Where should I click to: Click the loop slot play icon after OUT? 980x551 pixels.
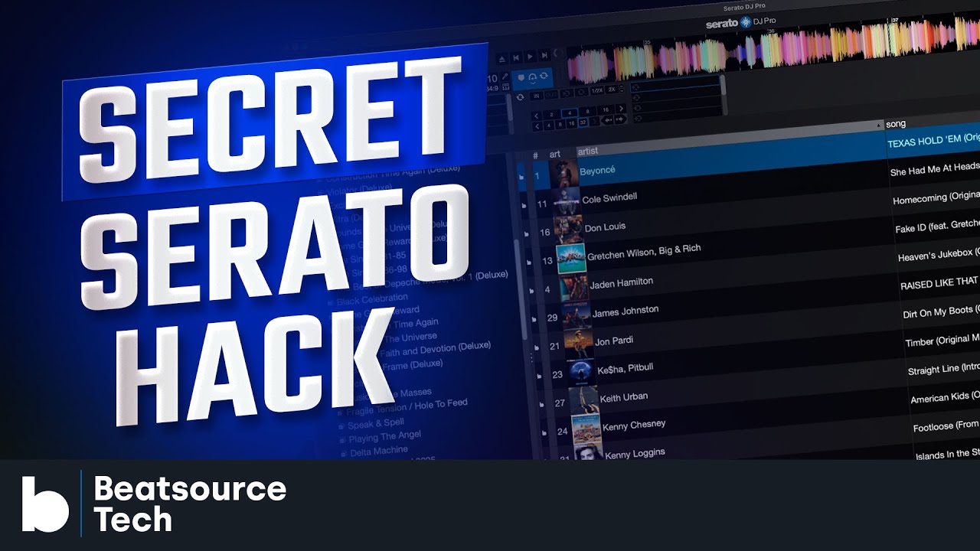point(567,93)
